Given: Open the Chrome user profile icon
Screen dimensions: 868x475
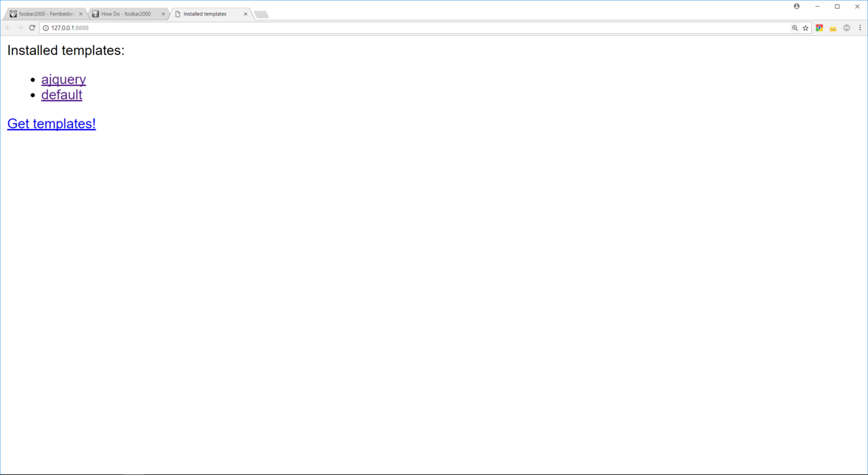Looking at the screenshot, I should 797,6.
